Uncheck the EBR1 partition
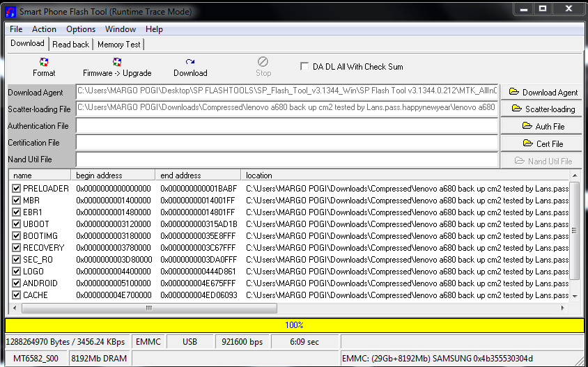This screenshot has height=367, width=588. (16, 212)
